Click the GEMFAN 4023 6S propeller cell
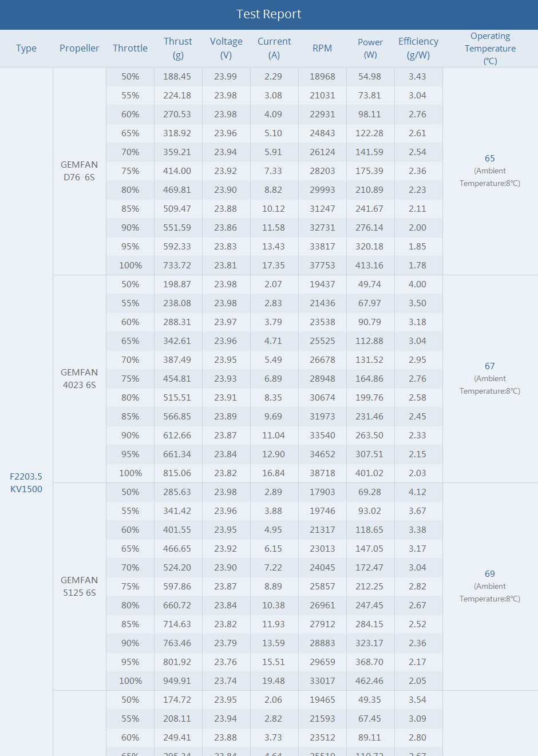The width and height of the screenshot is (538, 756). pyautogui.click(x=79, y=378)
